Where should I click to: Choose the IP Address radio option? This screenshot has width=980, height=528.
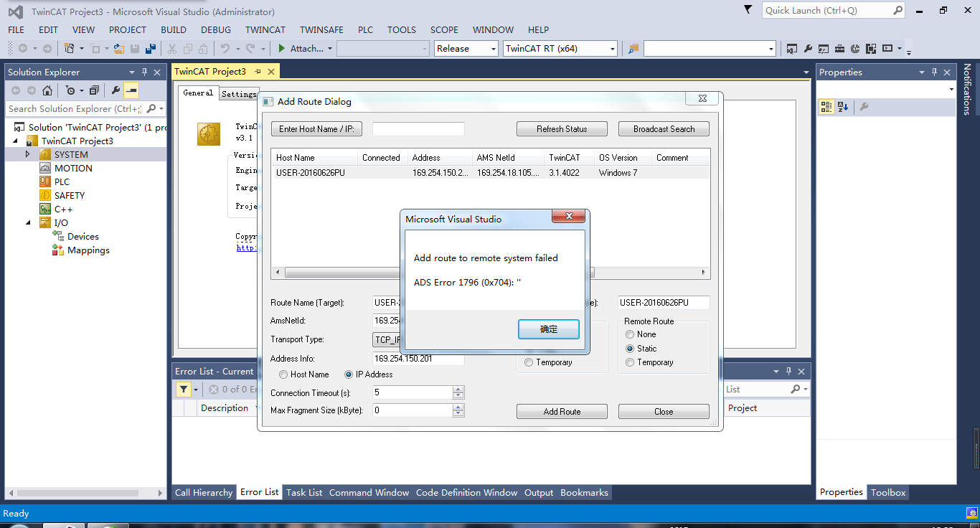(349, 374)
